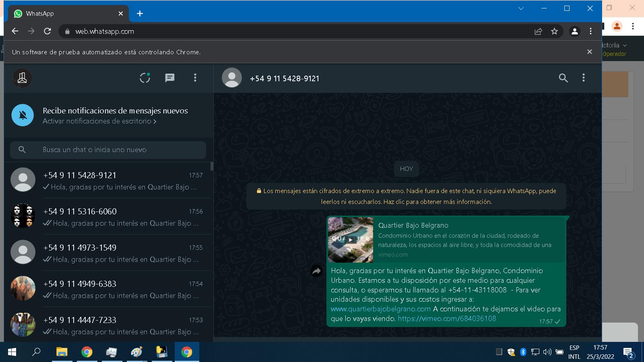The image size is (644, 362).
Task: Select the WhatsApp browser tab
Action: point(68,13)
